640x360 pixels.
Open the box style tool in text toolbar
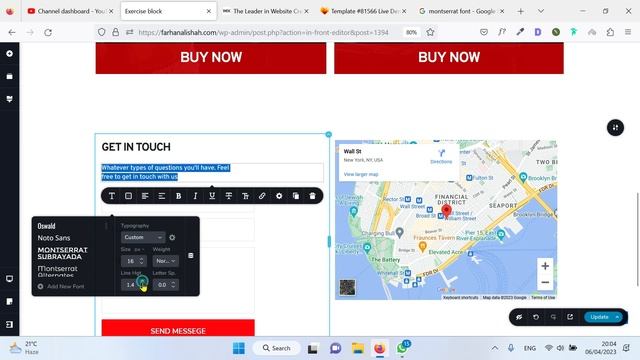(x=128, y=196)
